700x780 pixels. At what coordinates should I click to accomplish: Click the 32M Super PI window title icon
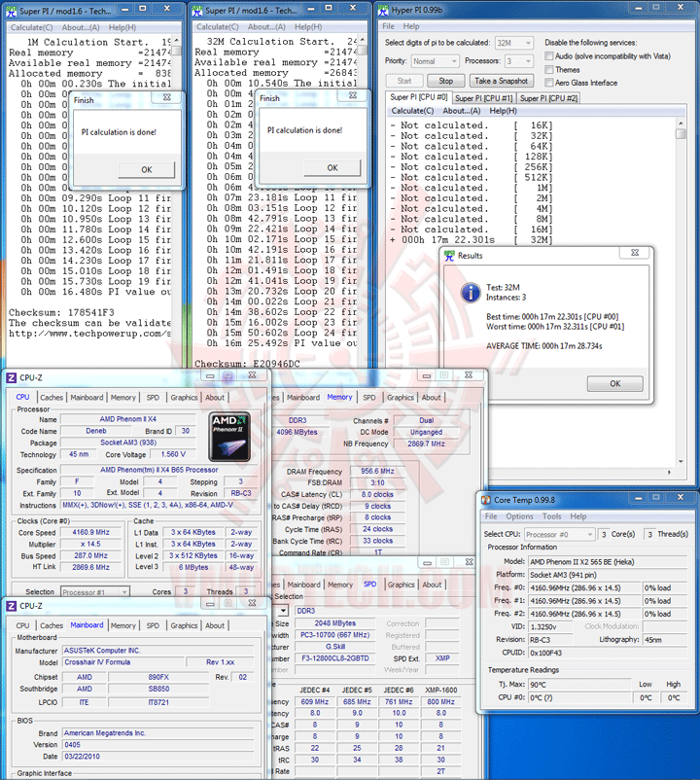(198, 11)
